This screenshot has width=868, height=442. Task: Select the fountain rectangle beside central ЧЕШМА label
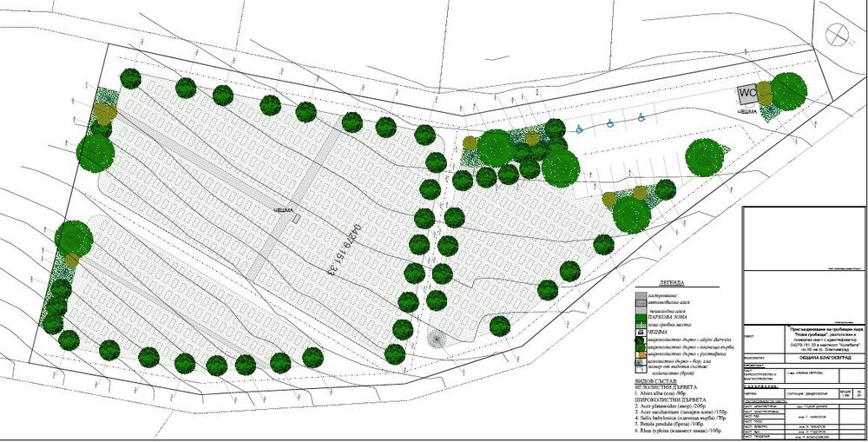[x=297, y=221]
